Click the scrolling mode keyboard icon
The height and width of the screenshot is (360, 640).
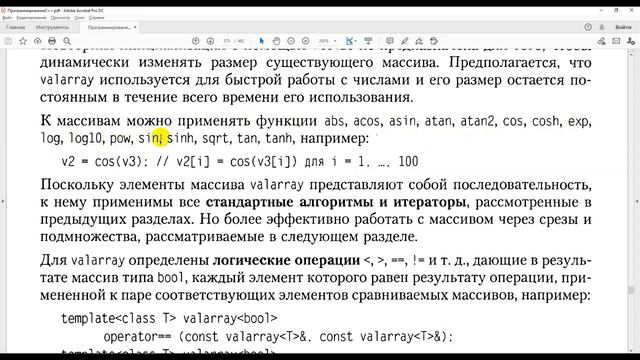tap(368, 41)
